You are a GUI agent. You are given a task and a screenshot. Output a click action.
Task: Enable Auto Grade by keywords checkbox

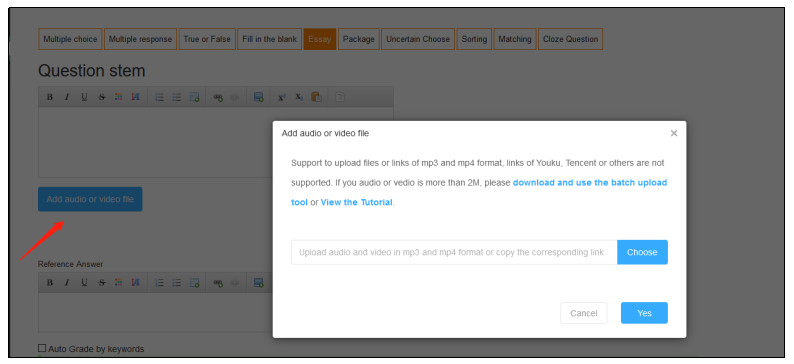42,348
